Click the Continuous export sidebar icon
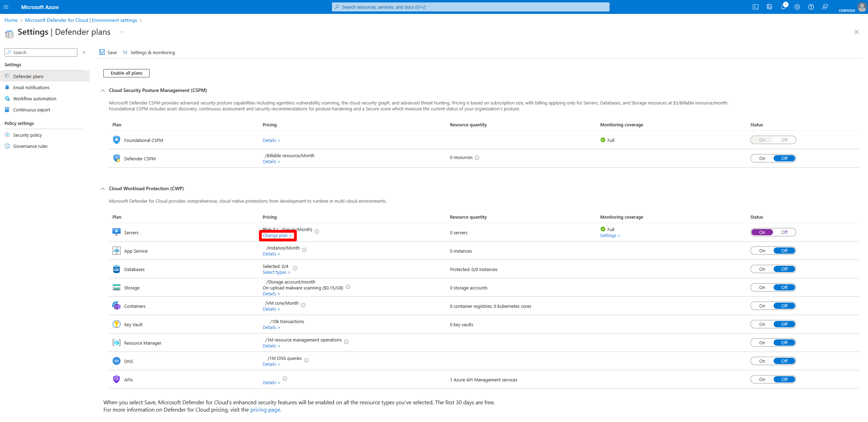Image resolution: width=868 pixels, height=422 pixels. tap(7, 110)
